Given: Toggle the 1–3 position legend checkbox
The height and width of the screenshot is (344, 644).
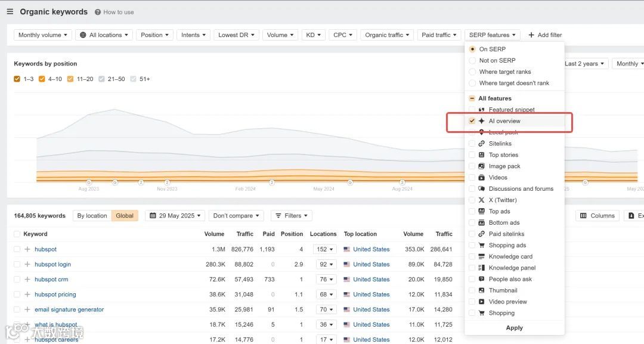Looking at the screenshot, I should [x=17, y=79].
